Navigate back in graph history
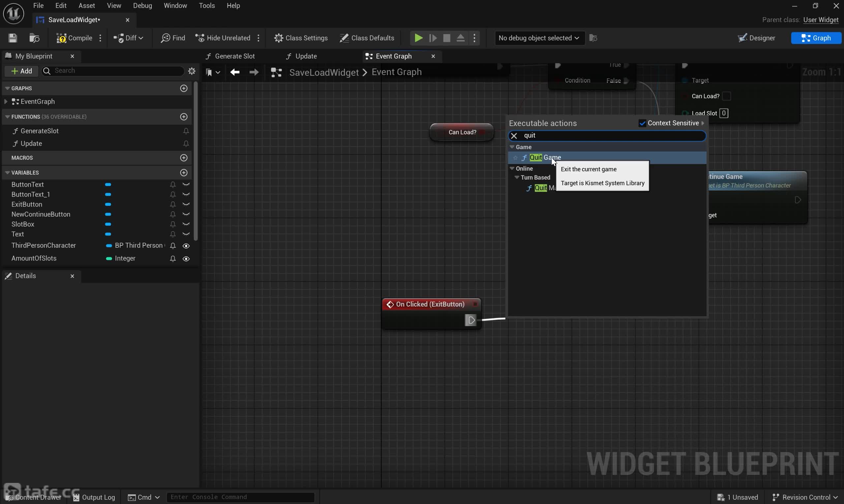Screen dimensions: 844x504 234,72
